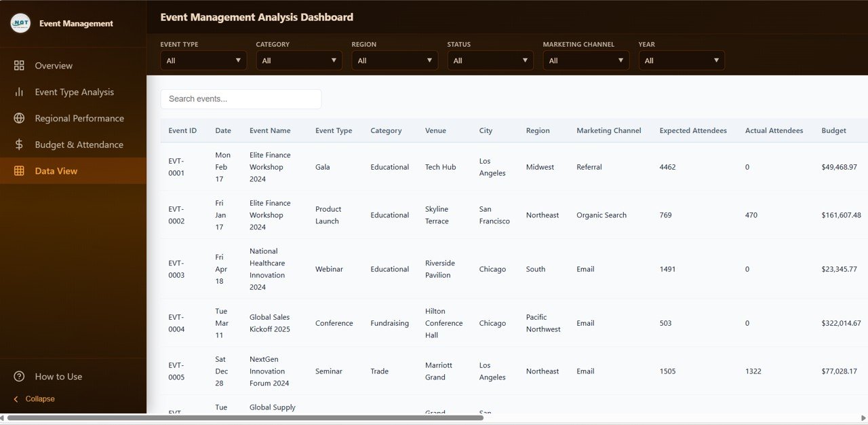Viewport: 868px width, 425px height.
Task: Expand the Status filter dropdown
Action: coord(490,60)
